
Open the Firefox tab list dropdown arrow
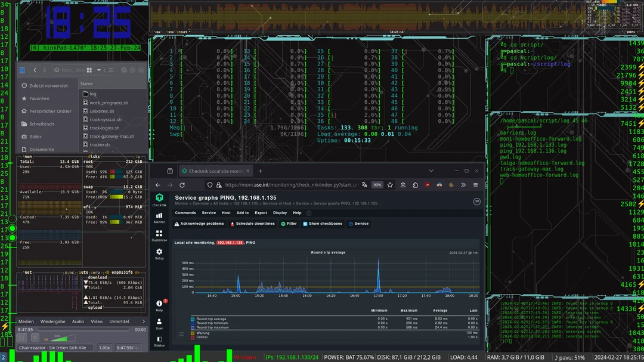tap(432, 171)
